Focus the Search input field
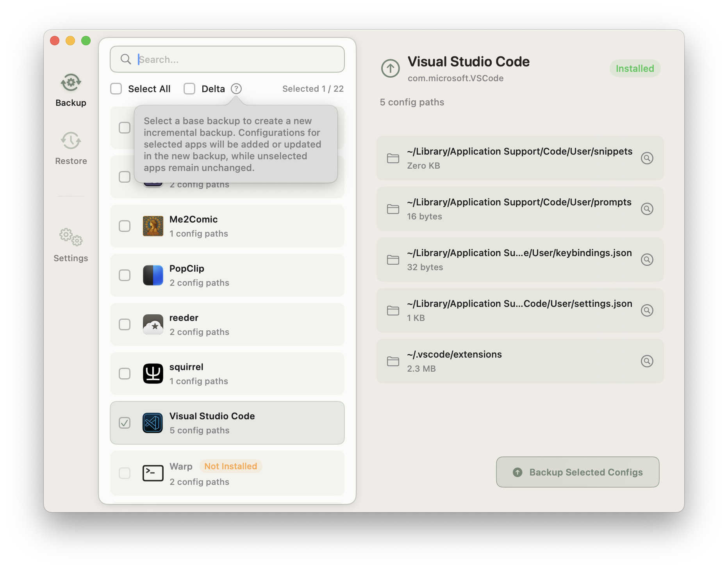Image resolution: width=728 pixels, height=570 pixels. (x=227, y=59)
